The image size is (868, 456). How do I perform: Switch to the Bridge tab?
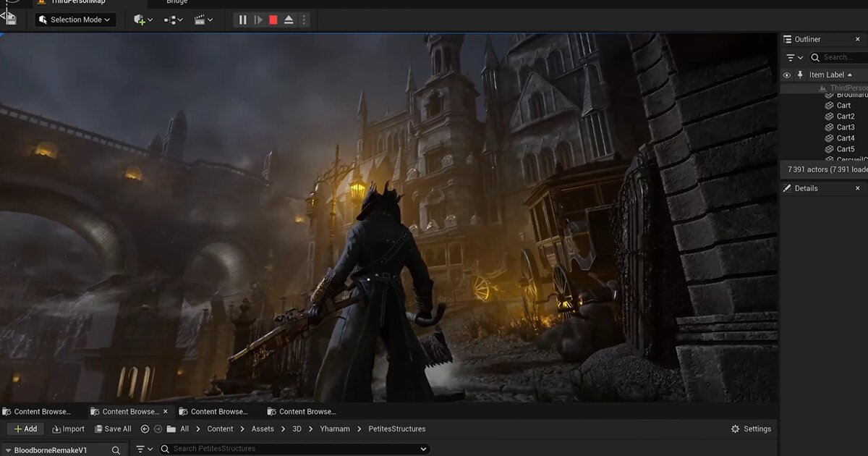click(x=177, y=2)
